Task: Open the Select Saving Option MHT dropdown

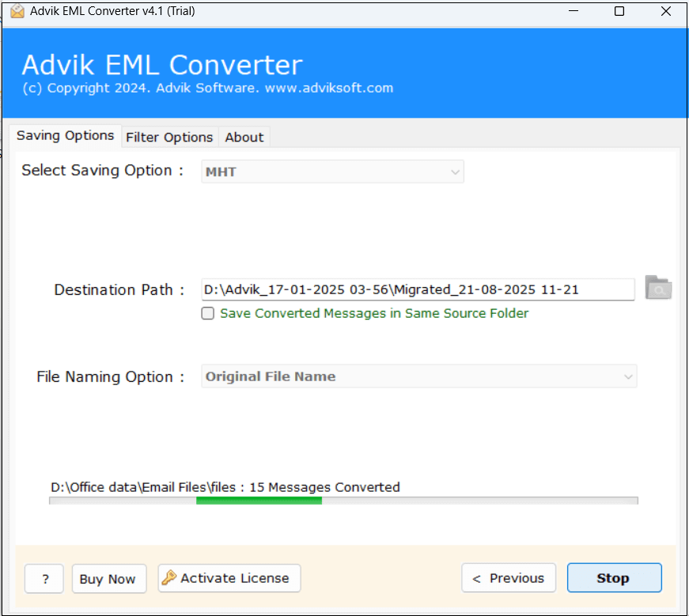Action: pos(332,172)
